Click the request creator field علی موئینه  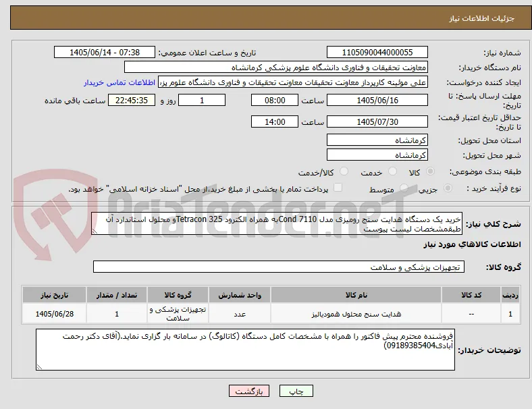click(x=293, y=82)
